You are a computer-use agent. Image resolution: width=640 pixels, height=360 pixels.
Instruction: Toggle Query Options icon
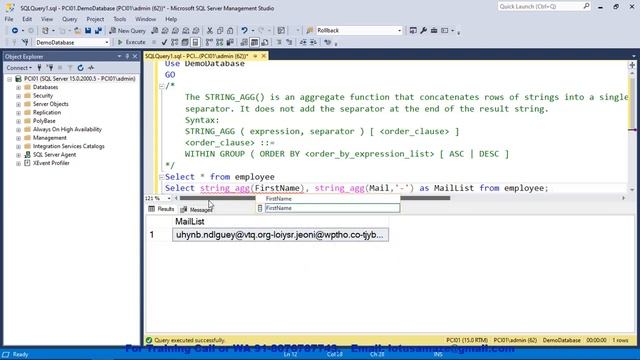tap(185, 42)
